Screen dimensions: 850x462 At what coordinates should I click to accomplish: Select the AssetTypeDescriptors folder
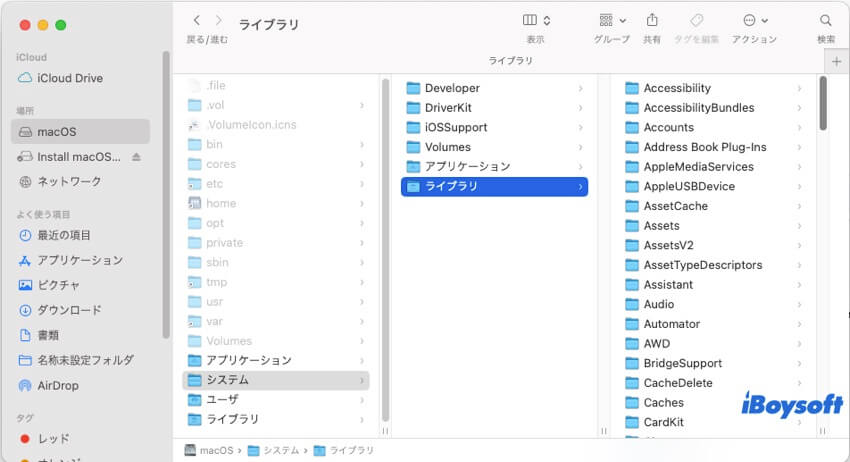point(713,265)
